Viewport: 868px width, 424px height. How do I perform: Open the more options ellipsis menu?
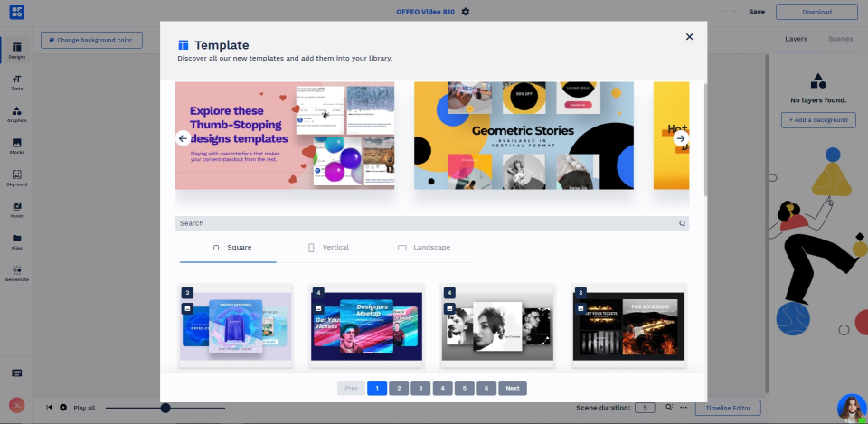(x=684, y=408)
